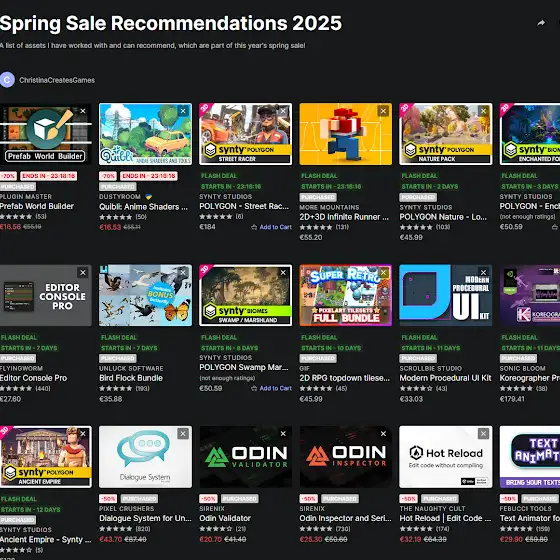
Task: Open the Synty Studios publisher link under Street Racer
Action: coord(225,196)
